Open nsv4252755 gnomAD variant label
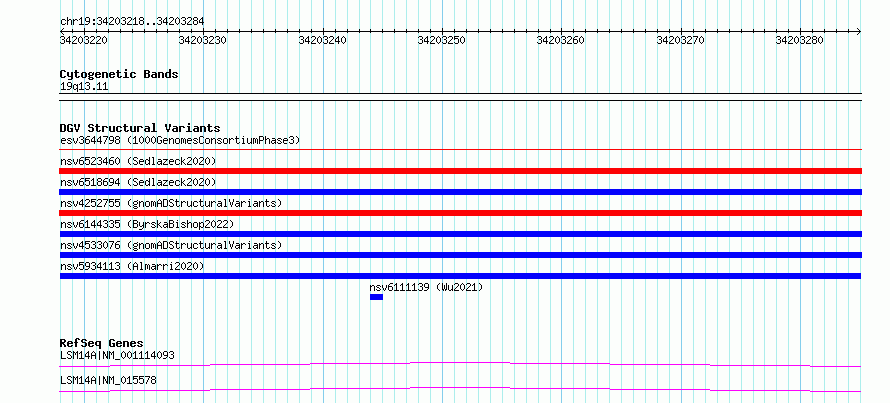The height and width of the screenshot is (403, 890). click(x=171, y=203)
